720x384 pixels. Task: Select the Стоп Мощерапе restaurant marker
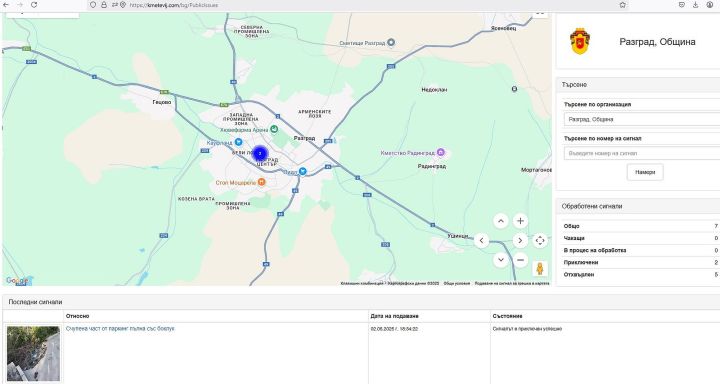[x=261, y=182]
